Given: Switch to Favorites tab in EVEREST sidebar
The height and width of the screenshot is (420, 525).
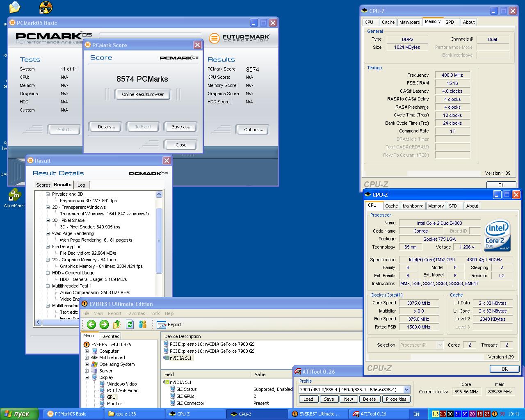Looking at the screenshot, I should pyautogui.click(x=110, y=336).
